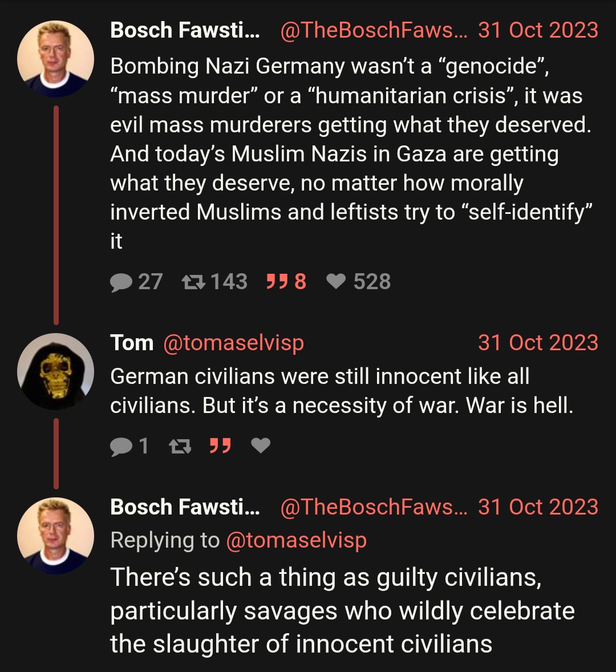The image size is (616, 672).
Task: Click the reply bubble icon on Tom's post
Action: [x=121, y=447]
